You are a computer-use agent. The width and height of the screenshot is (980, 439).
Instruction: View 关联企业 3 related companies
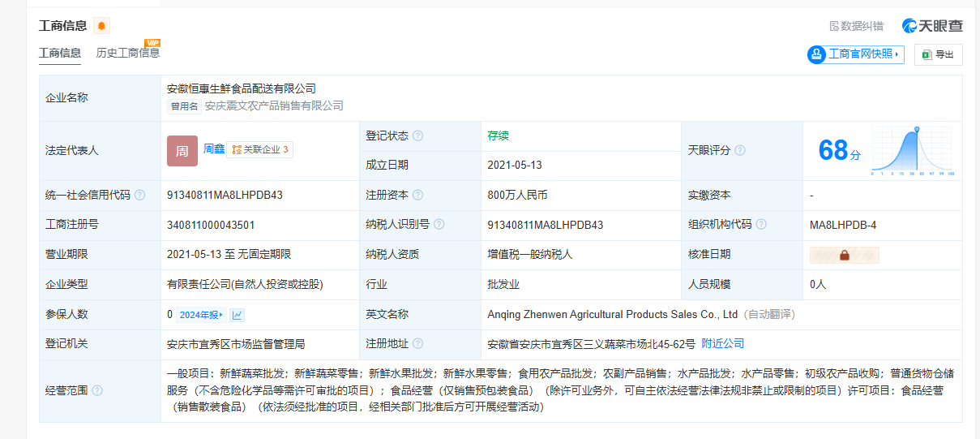(259, 149)
